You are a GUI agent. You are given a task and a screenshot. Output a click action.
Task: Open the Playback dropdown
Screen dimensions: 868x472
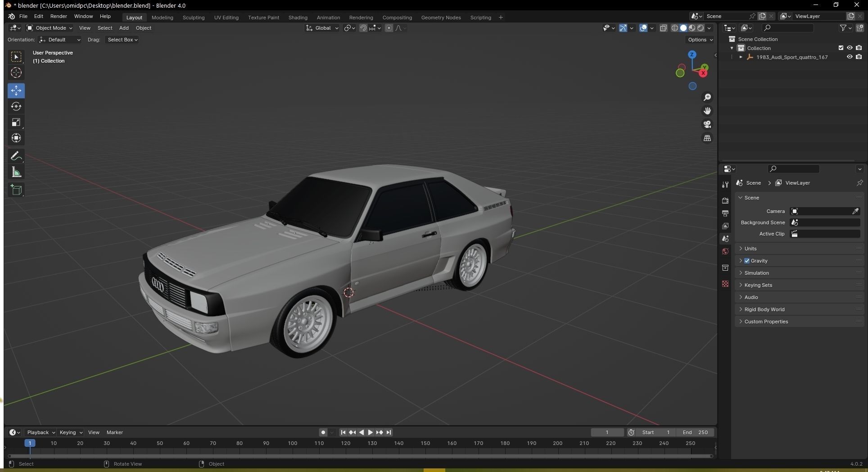(41, 432)
